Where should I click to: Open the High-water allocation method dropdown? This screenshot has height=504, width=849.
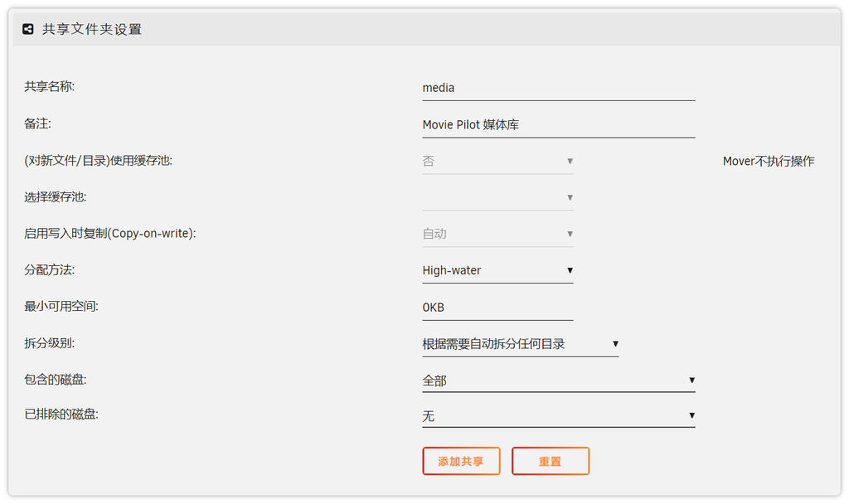coord(497,270)
